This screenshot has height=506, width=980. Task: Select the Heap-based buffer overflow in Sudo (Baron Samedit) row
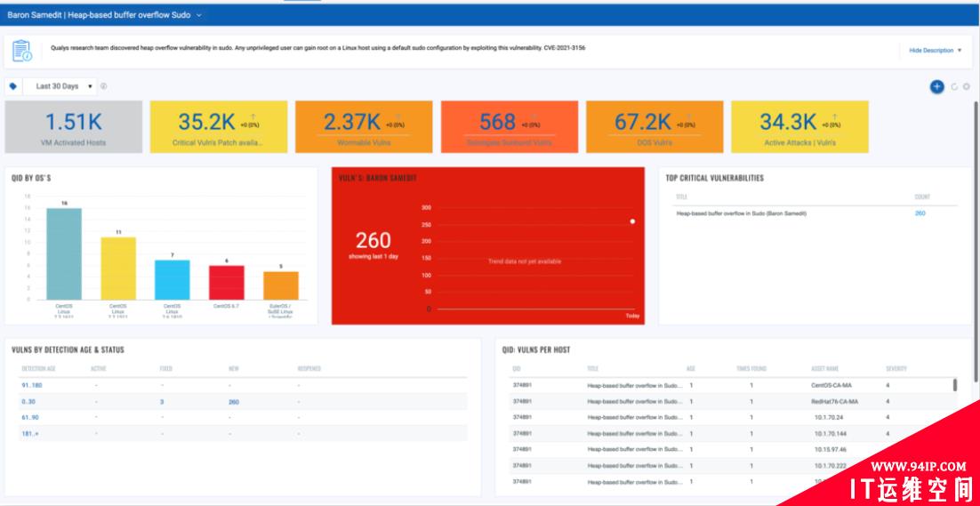815,213
